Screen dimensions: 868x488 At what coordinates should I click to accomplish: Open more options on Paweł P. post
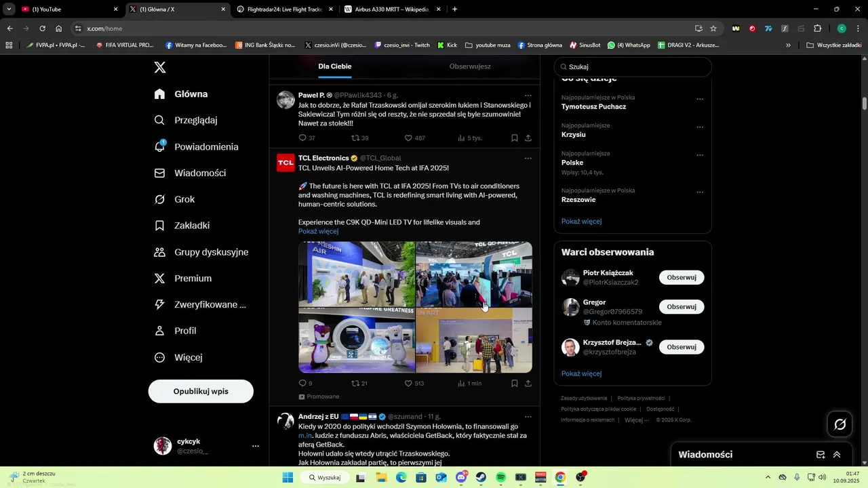tap(528, 96)
